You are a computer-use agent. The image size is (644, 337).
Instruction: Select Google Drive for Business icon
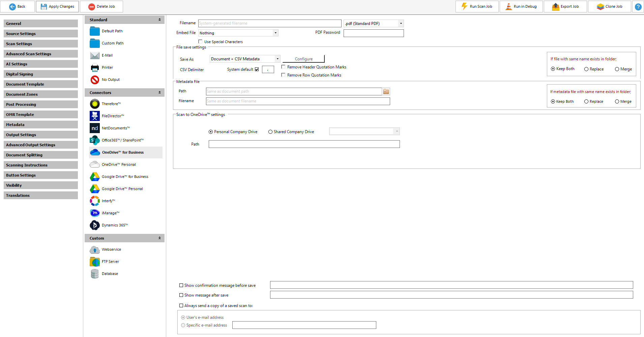[95, 177]
